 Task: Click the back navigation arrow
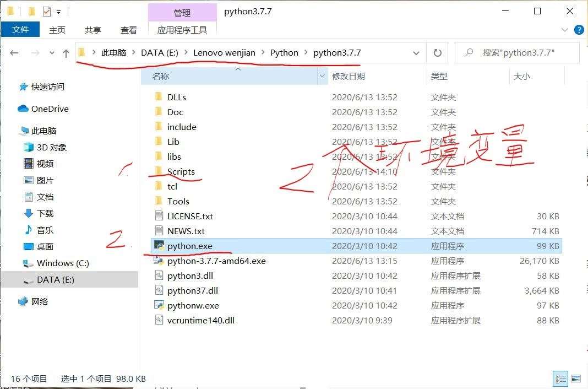(14, 52)
